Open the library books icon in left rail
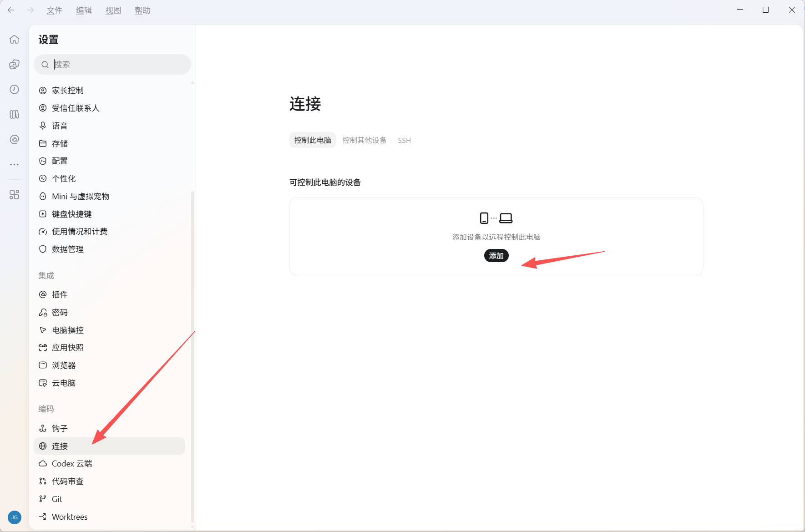This screenshot has height=532, width=805. pos(15,114)
